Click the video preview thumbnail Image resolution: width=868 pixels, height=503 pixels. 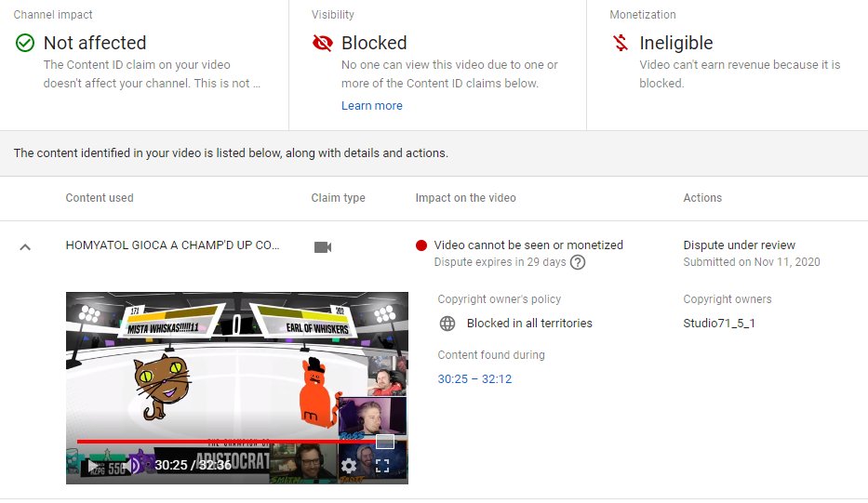[x=237, y=388]
